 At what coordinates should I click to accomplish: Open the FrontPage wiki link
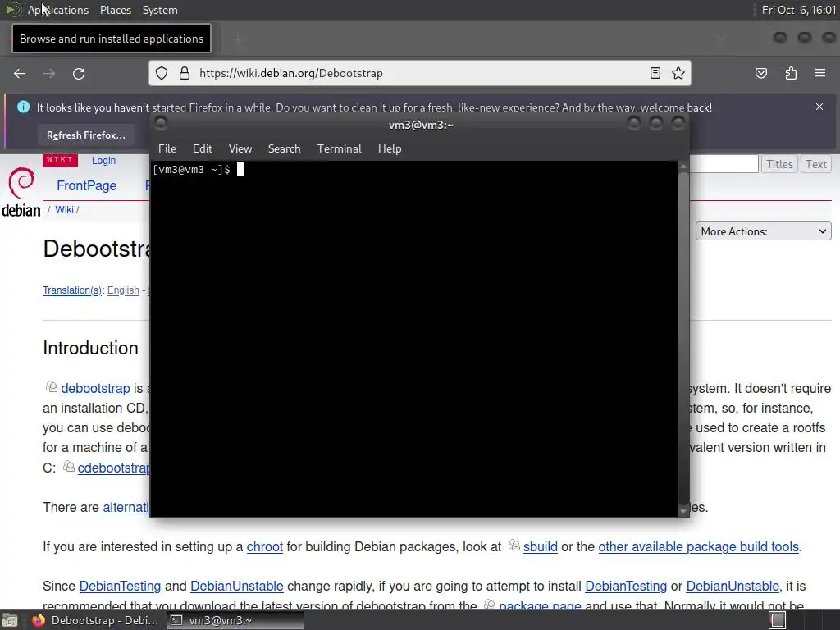coord(87,185)
